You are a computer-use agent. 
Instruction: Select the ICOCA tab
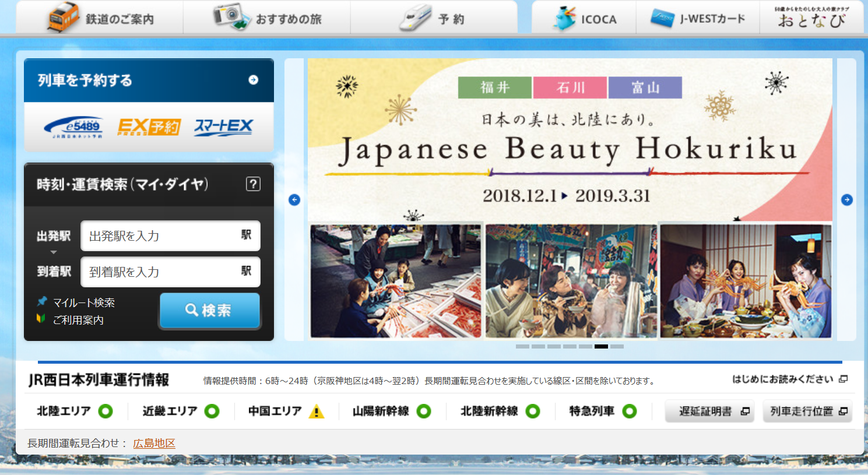click(x=584, y=19)
